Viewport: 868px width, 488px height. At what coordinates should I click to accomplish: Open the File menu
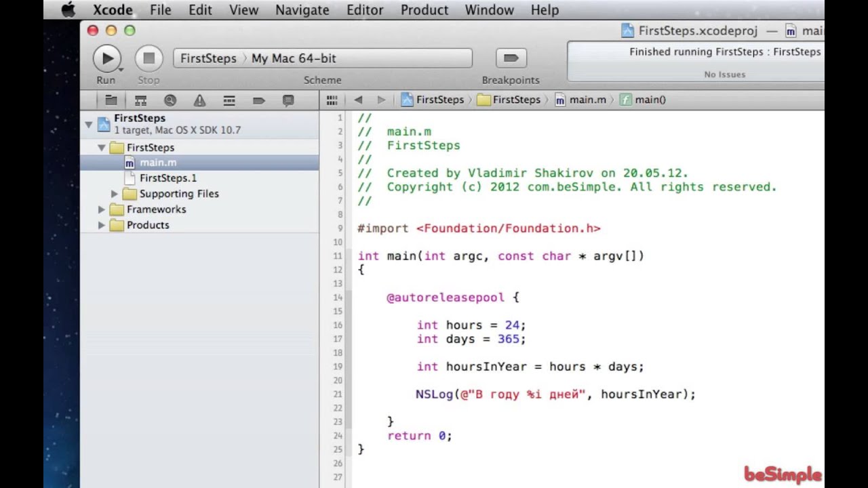[x=161, y=10]
